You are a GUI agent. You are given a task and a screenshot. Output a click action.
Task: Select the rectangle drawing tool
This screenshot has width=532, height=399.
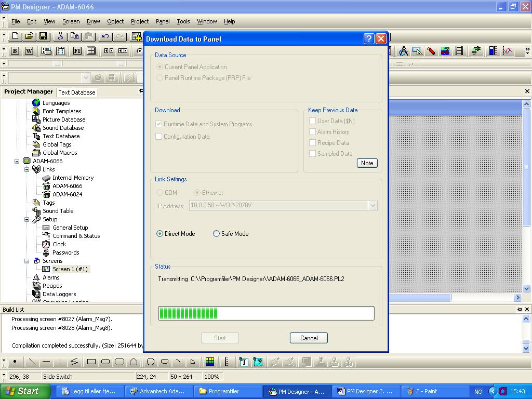91,362
